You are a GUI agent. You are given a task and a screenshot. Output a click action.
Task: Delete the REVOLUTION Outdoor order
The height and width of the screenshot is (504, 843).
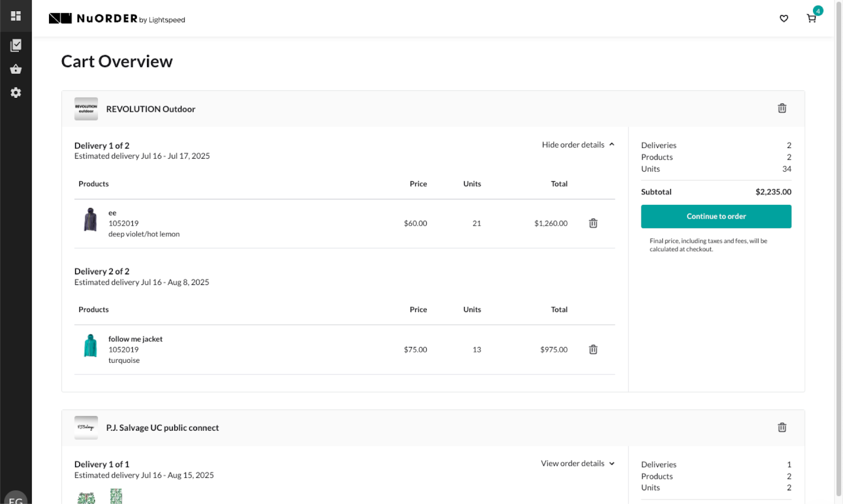tap(782, 108)
